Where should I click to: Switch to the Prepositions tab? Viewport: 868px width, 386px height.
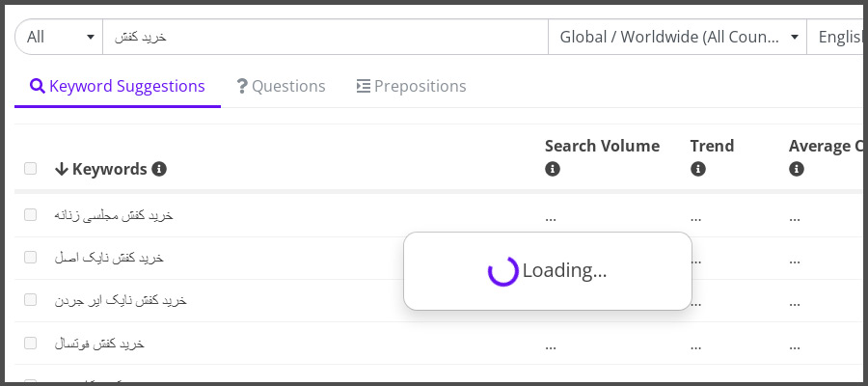[x=411, y=87]
